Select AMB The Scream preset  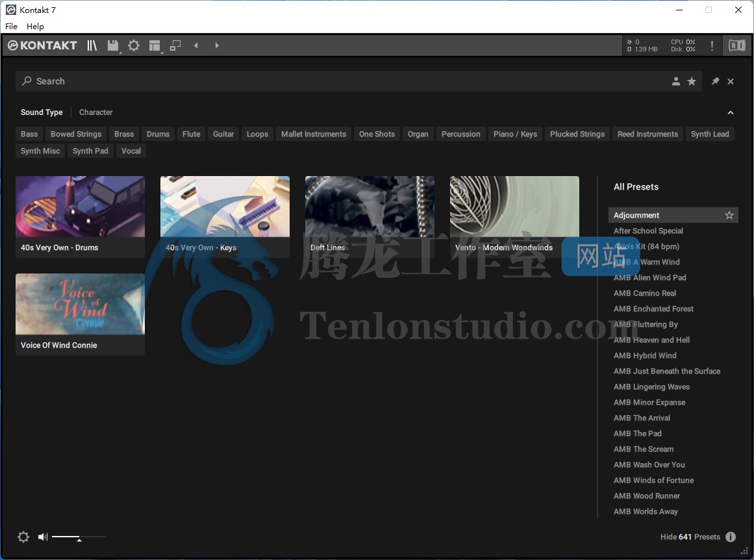[644, 450]
